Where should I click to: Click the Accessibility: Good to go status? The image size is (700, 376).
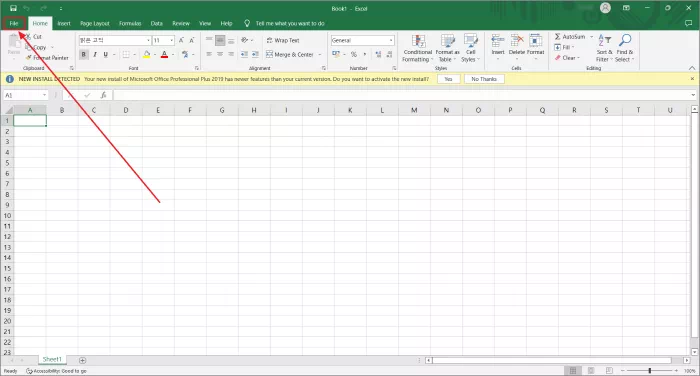click(x=57, y=371)
